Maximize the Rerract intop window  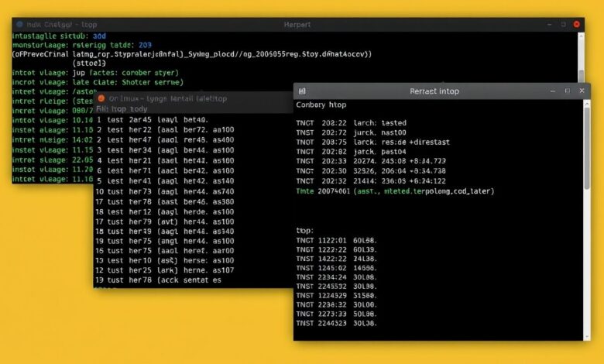click(x=568, y=91)
